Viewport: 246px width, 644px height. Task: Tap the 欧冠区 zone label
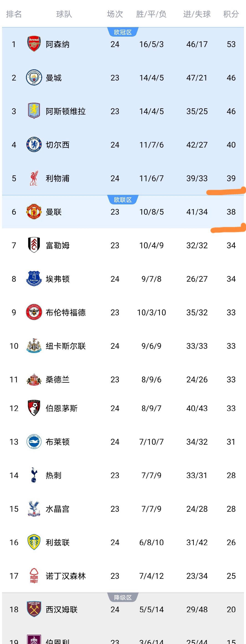(123, 32)
